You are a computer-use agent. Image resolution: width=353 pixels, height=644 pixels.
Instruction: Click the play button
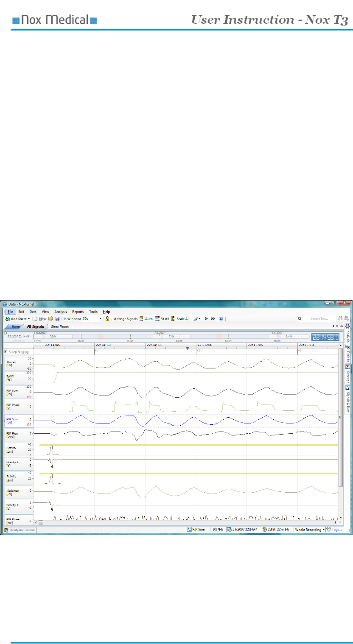(x=206, y=318)
